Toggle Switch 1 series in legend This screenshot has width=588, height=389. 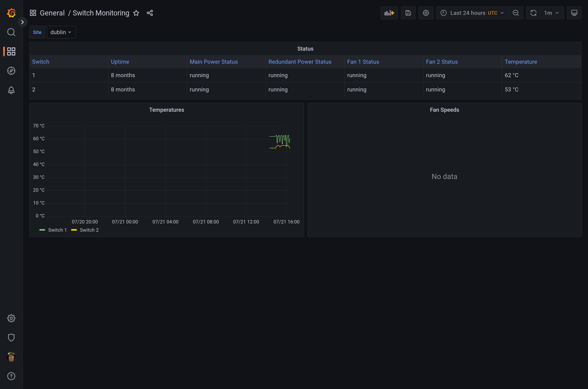click(57, 230)
